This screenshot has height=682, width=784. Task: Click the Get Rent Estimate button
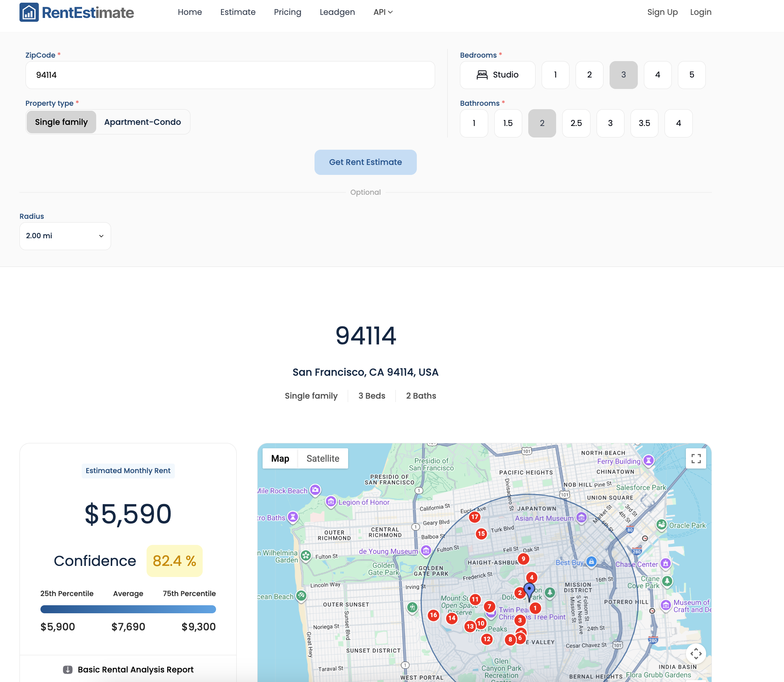coord(365,162)
